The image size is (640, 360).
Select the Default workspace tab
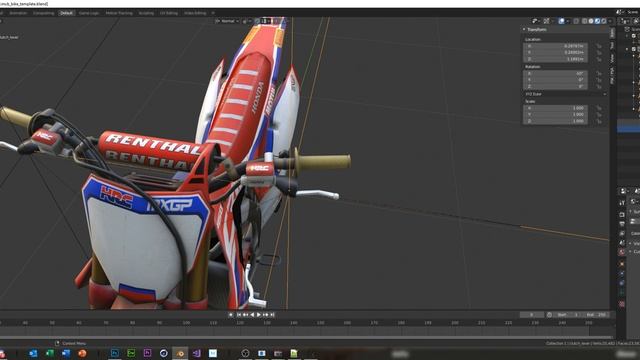pos(66,13)
